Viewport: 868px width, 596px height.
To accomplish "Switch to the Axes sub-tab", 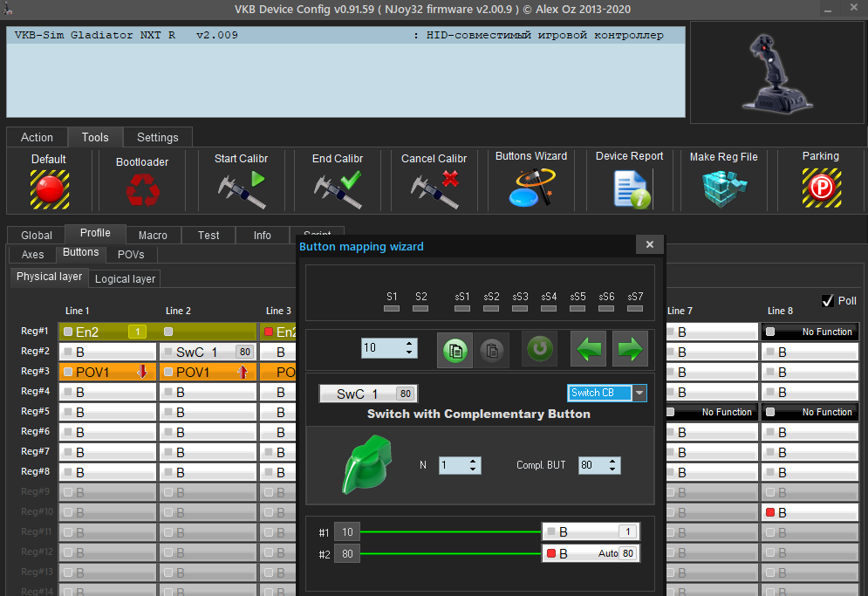I will coord(32,254).
